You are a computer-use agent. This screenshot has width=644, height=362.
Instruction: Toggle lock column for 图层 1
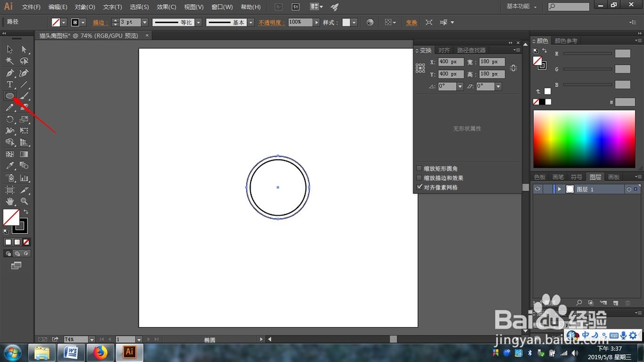click(x=547, y=189)
